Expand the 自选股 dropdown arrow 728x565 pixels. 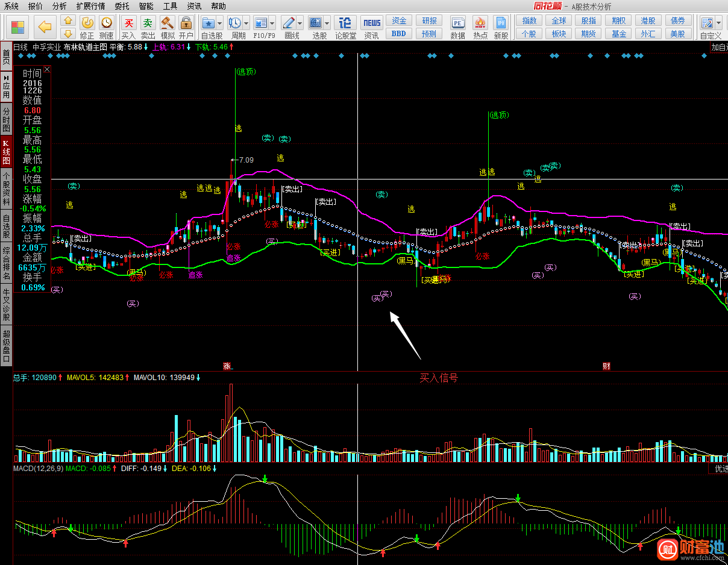(x=219, y=23)
